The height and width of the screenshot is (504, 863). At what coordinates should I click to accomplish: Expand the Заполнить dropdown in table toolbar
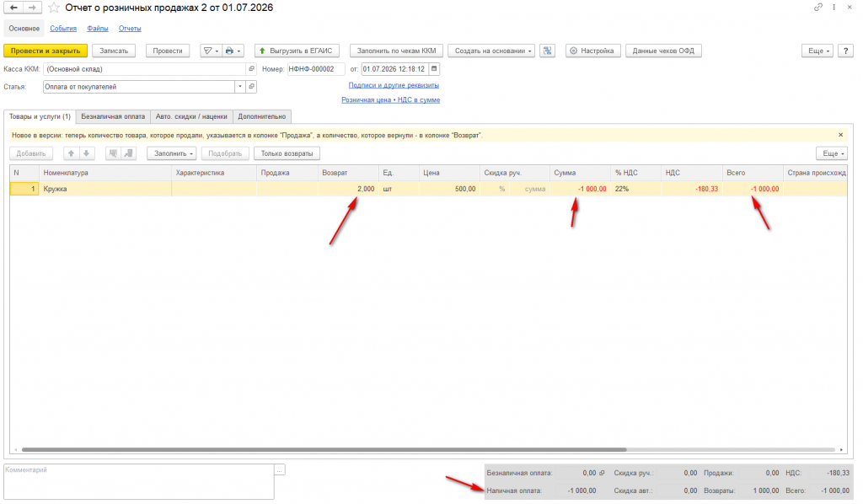(x=172, y=153)
